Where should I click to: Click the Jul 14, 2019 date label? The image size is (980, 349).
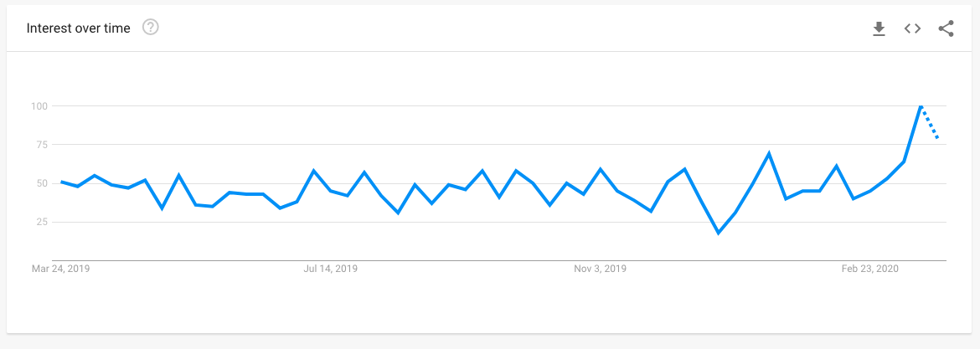point(331,269)
